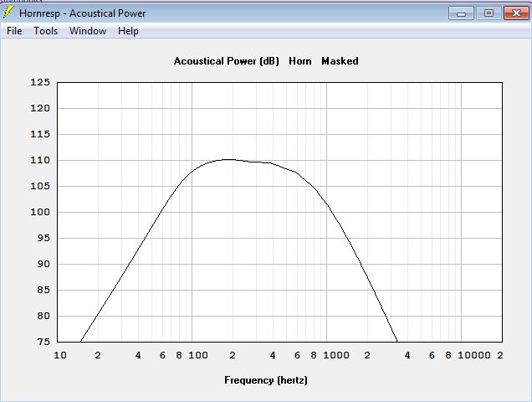Click the 10000 Hz x-axis label
Screen dimensions: 532x402
pos(474,355)
